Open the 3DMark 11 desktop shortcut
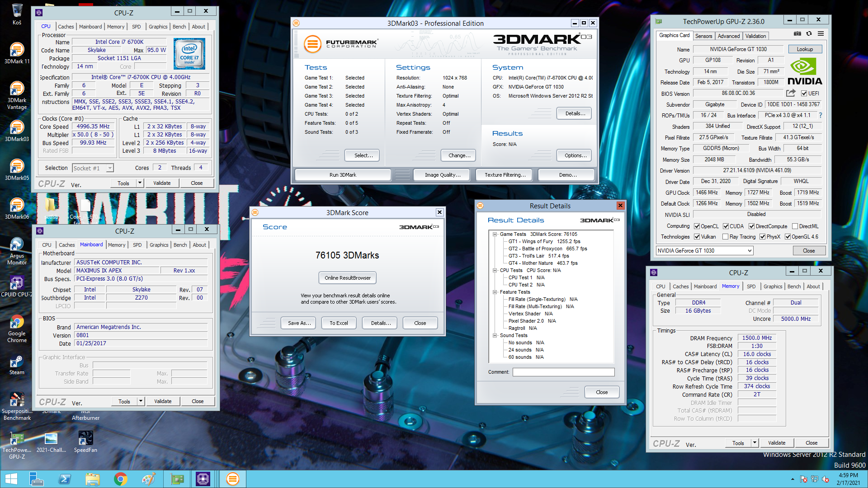 (17, 53)
